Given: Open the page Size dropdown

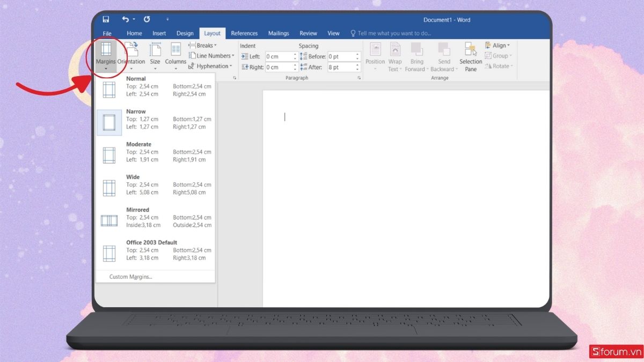Looking at the screenshot, I should 155,56.
